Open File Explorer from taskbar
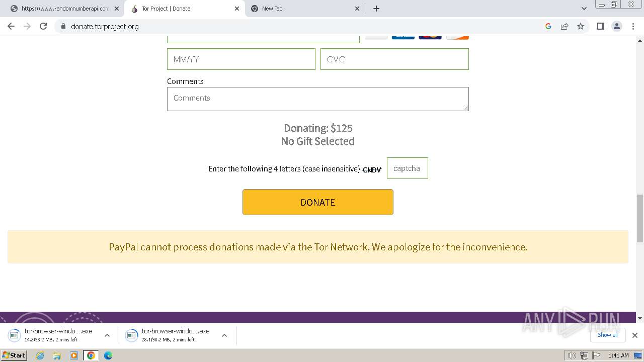The width and height of the screenshot is (644, 362). [x=57, y=355]
